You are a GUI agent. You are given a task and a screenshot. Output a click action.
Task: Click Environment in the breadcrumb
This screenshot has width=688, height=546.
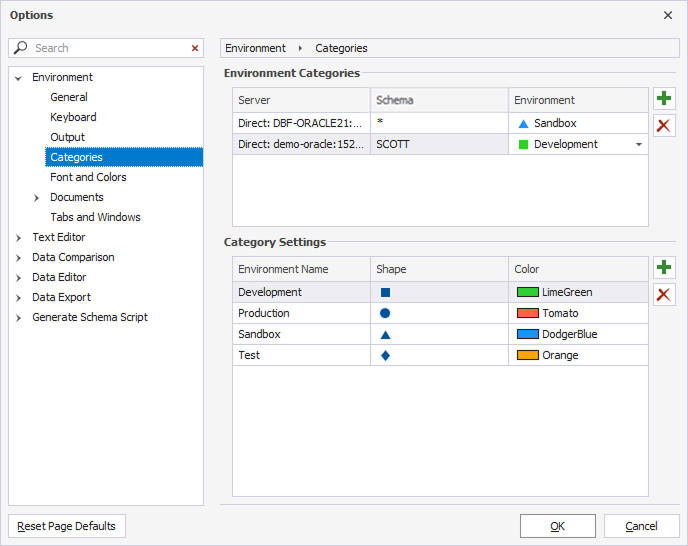[x=255, y=48]
